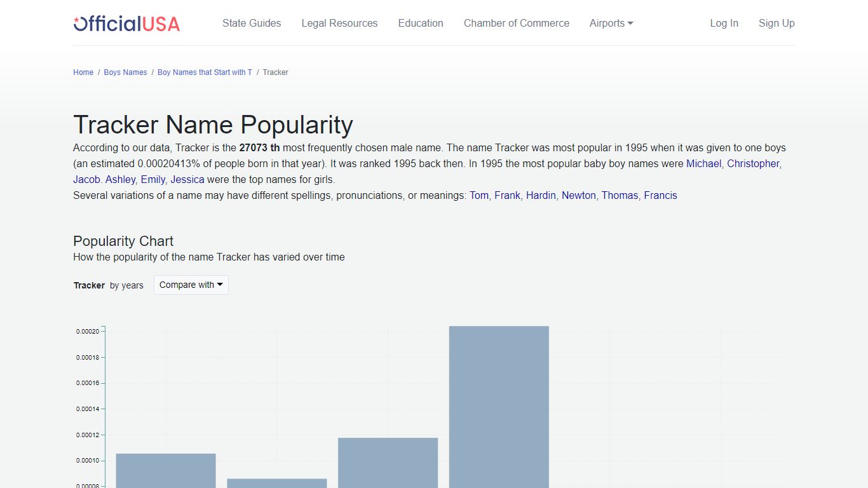868x488 pixels.
Task: Open the Hardin name variation link
Action: pos(541,196)
